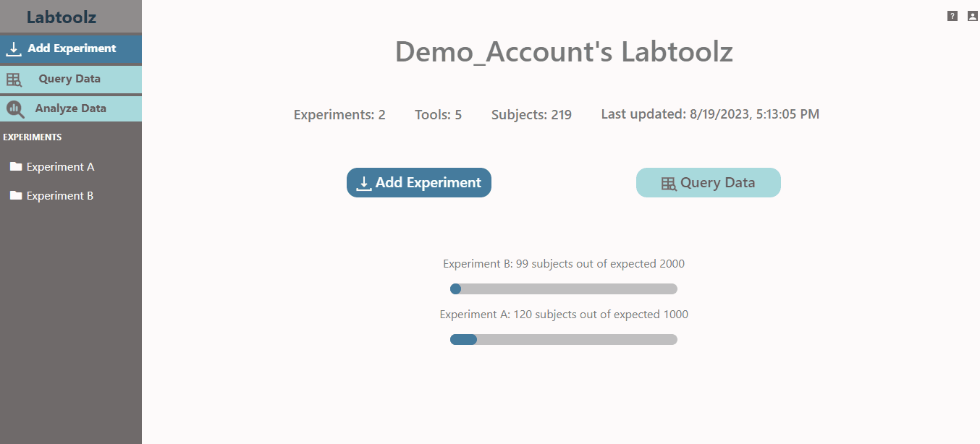980x444 pixels.
Task: Click the 'Experiments: 2' statistic
Action: click(339, 114)
